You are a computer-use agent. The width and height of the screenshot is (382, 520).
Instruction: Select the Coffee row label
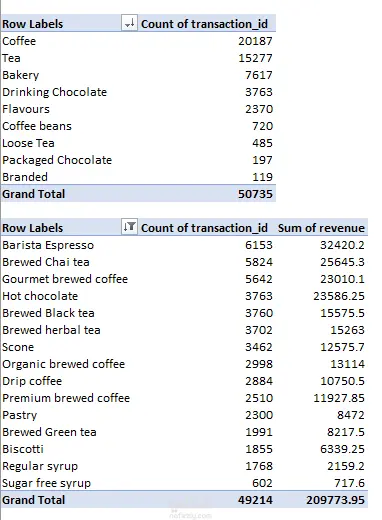pos(19,41)
